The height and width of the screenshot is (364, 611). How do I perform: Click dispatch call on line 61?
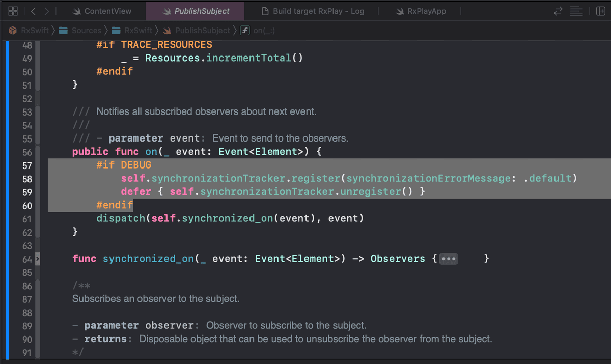(x=121, y=218)
